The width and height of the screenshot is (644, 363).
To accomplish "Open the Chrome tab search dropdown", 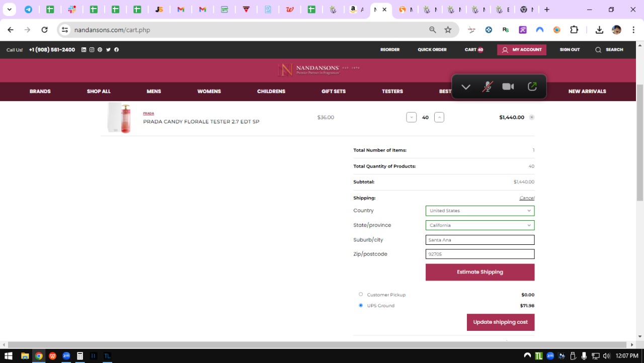I will 9,10.
